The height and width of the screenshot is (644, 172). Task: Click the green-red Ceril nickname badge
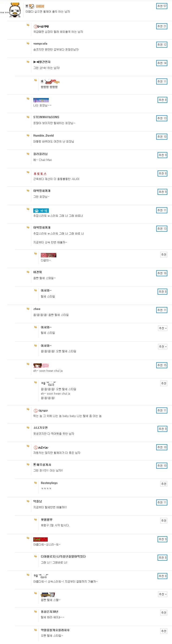pyautogui.click(x=40, y=539)
